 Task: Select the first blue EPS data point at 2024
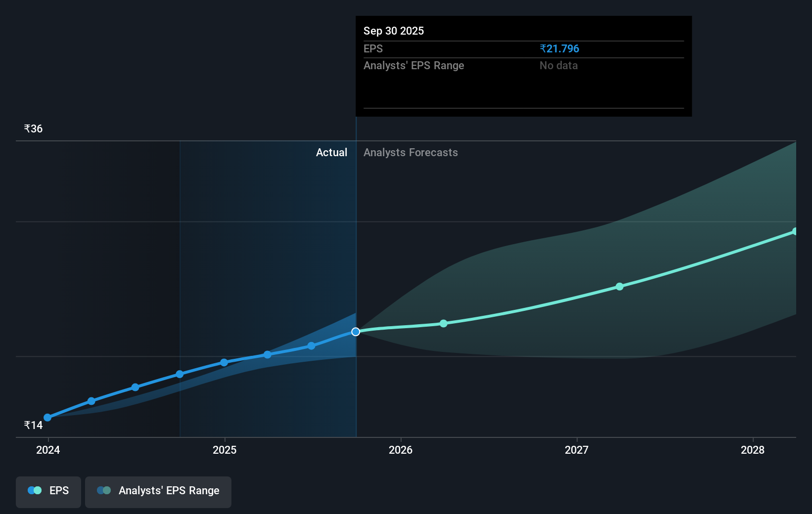point(47,418)
